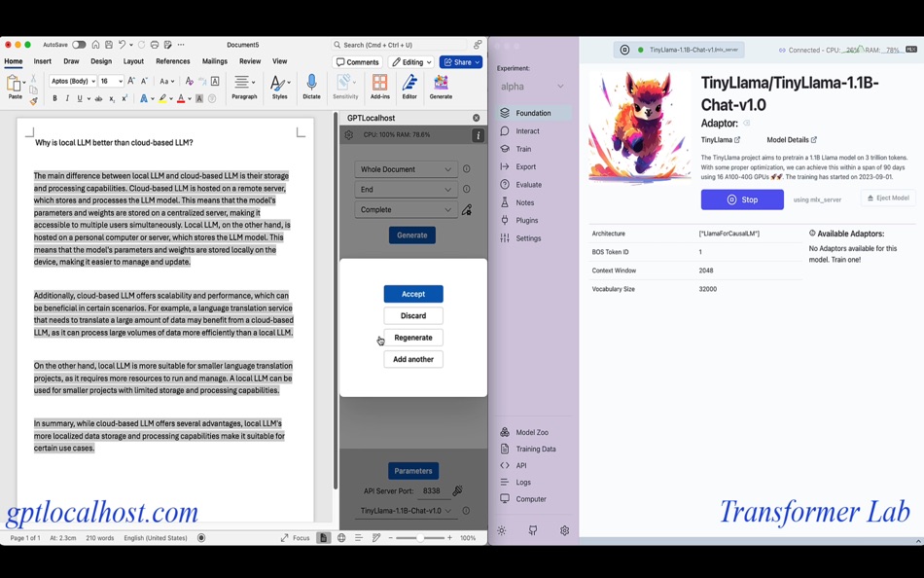The image size is (924, 578).
Task: Click the Home icon in Word's title bar
Action: point(95,45)
